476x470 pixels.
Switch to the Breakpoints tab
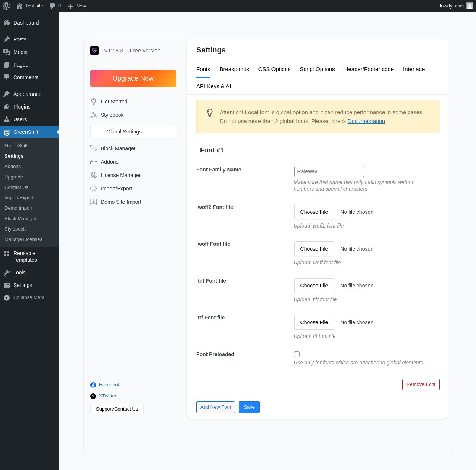tap(234, 69)
